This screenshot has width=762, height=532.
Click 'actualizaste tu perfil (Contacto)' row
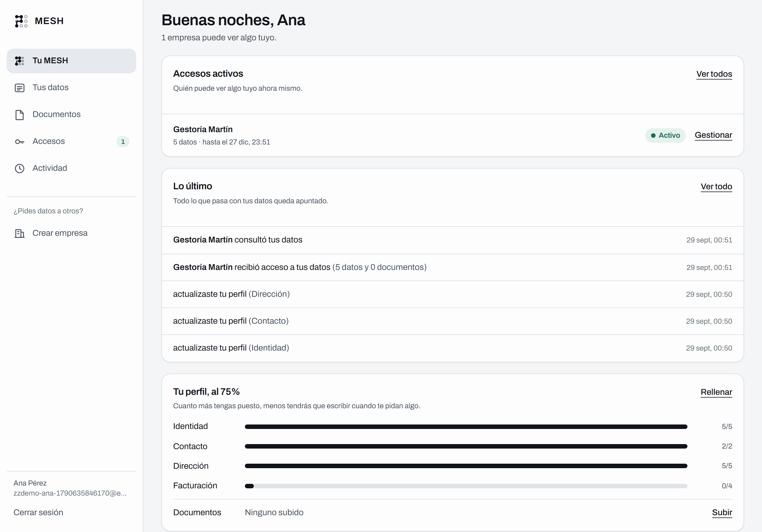[x=452, y=321]
